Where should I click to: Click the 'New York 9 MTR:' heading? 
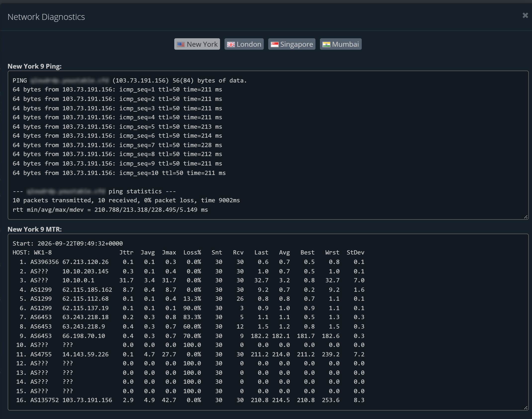(35, 229)
